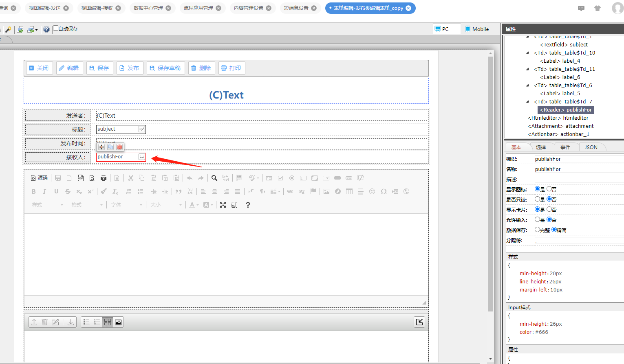Insert a special character with the omega icon
Image resolution: width=624 pixels, height=364 pixels.
tap(384, 191)
